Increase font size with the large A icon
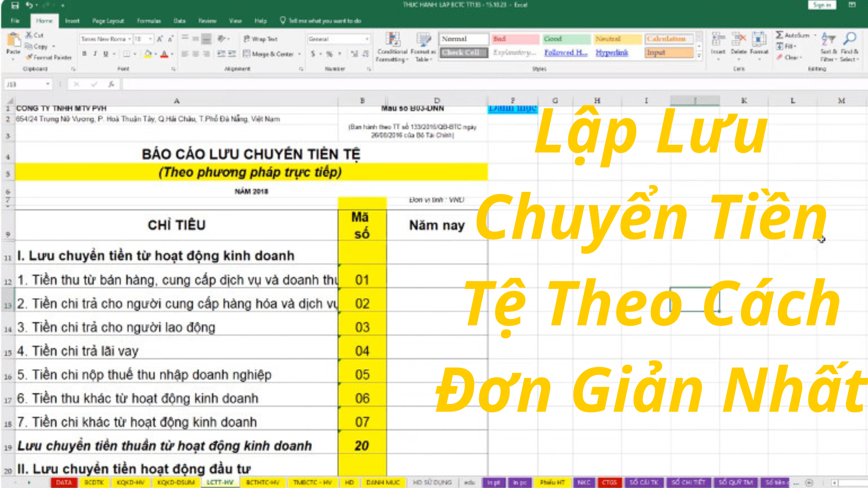This screenshot has width=868, height=488. click(x=160, y=39)
